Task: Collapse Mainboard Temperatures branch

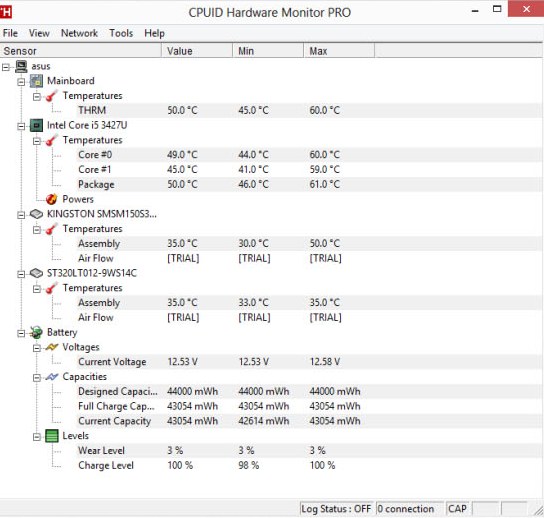Action: (37, 97)
